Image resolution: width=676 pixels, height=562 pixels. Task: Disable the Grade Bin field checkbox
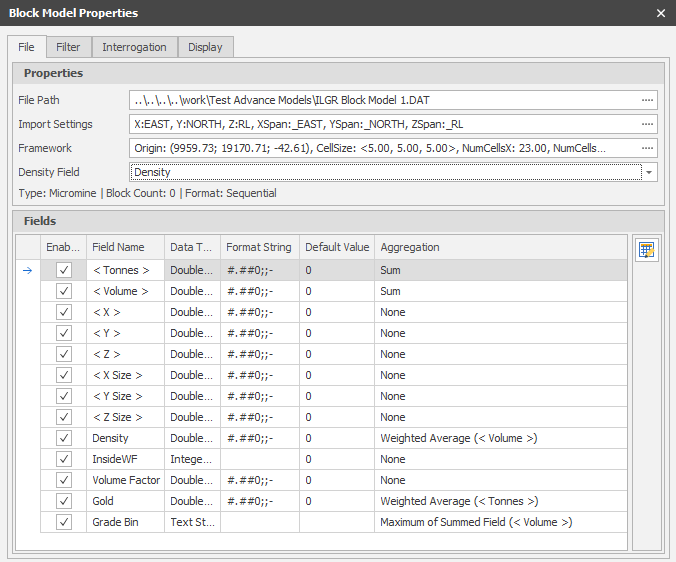coord(64,522)
